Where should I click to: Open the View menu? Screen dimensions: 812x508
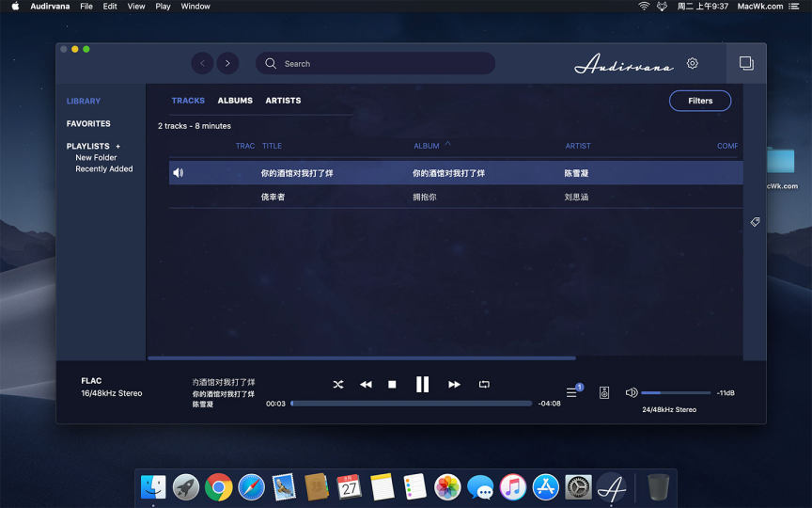[x=136, y=7]
